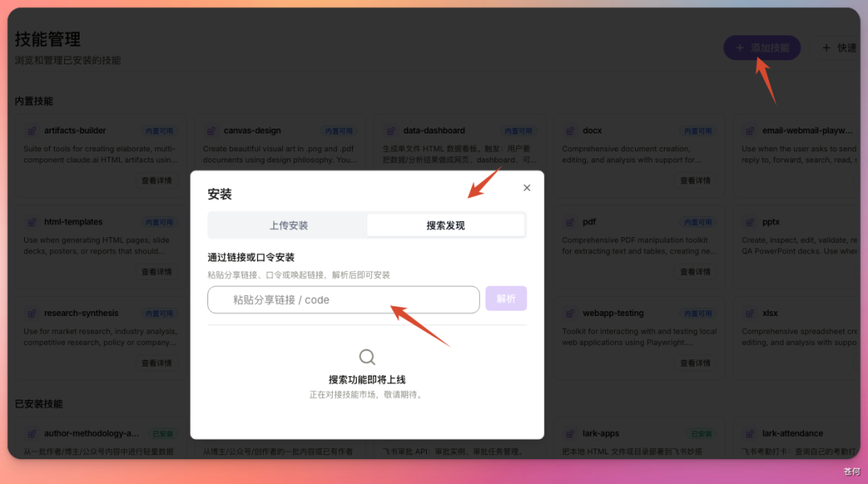
Task: Open 查看详情 for docx skill
Action: click(695, 181)
